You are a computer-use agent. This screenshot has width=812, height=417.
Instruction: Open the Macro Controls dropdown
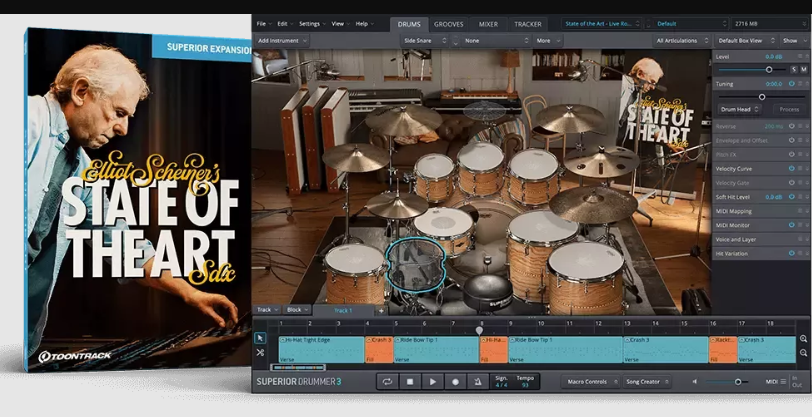point(590,382)
